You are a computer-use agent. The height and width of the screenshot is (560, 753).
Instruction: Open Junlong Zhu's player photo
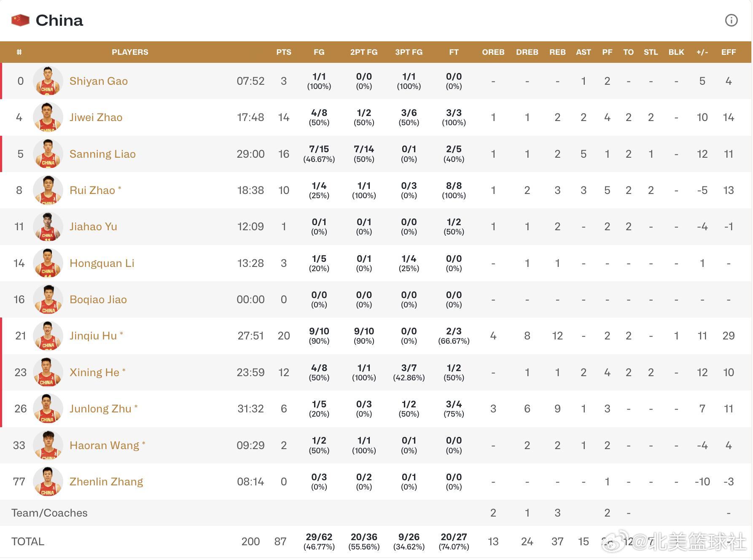[x=48, y=409]
